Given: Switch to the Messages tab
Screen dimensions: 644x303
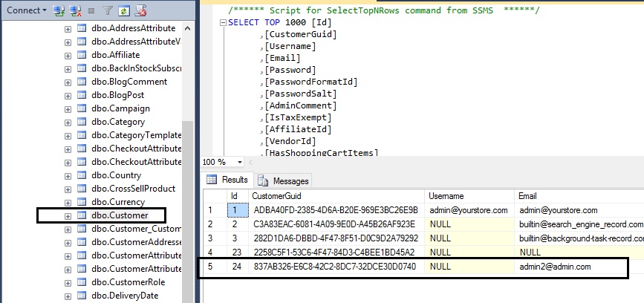Looking at the screenshot, I should click(x=284, y=180).
